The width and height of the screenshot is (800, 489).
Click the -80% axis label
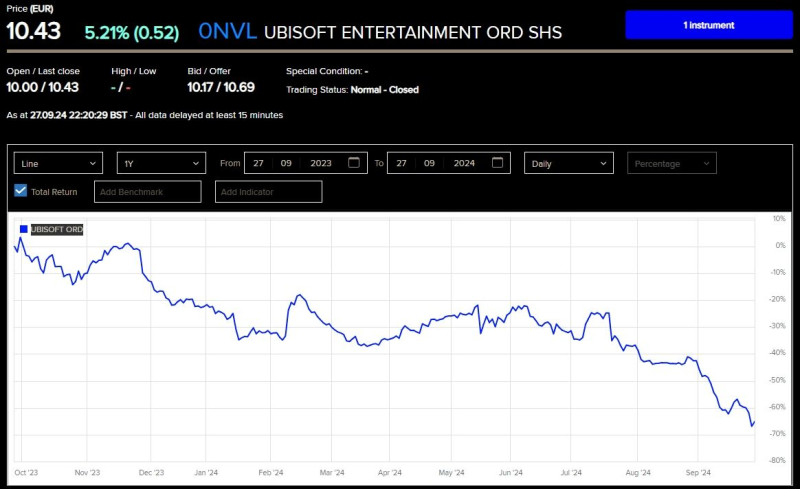[x=778, y=460]
